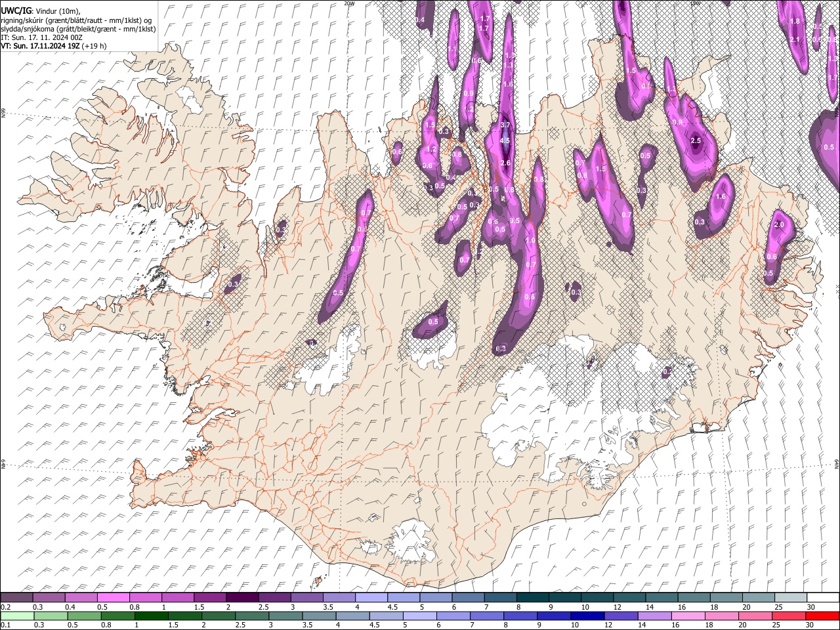This screenshot has height=630, width=840.
Task: Select the darkest purple snow swatch between 2 and 2.5
Action: (x=242, y=597)
